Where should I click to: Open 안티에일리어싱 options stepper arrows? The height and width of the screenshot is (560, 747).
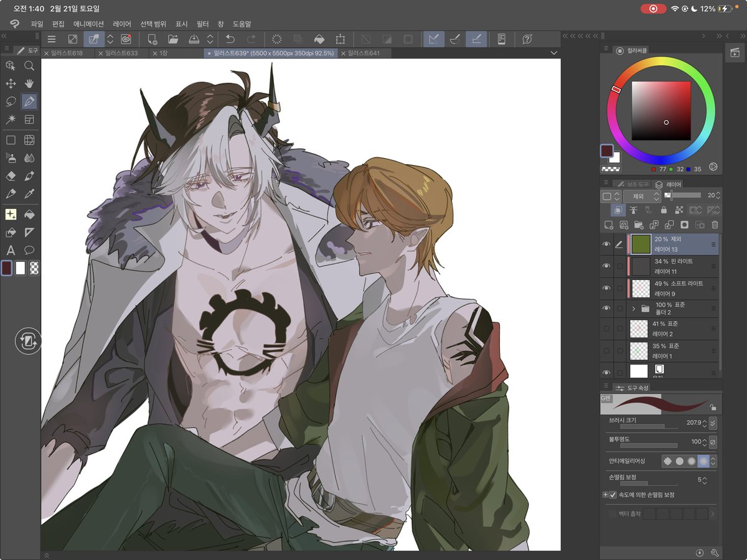pyautogui.click(x=713, y=461)
